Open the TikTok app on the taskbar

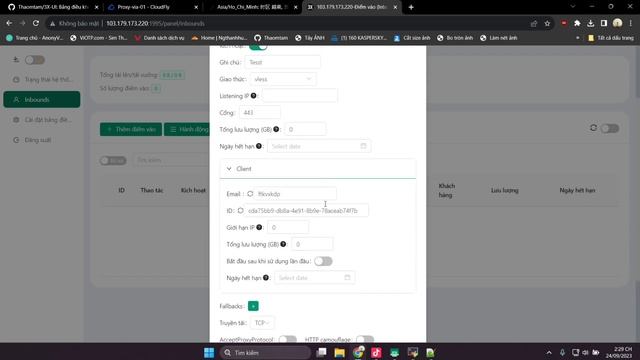click(376, 352)
